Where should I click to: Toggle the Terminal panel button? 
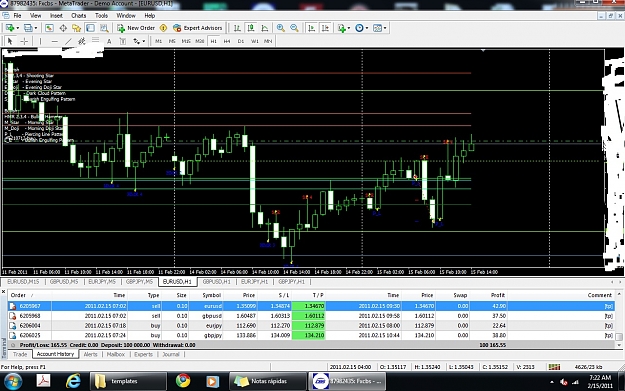(x=90, y=28)
